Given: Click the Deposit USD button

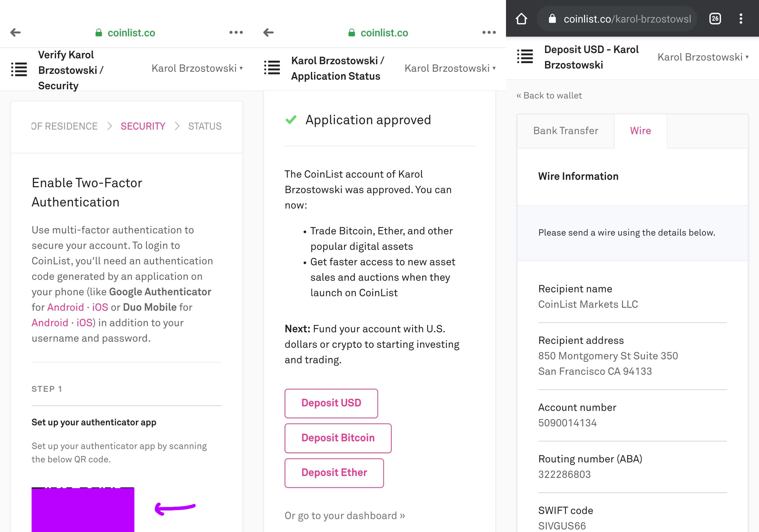Looking at the screenshot, I should [x=331, y=403].
